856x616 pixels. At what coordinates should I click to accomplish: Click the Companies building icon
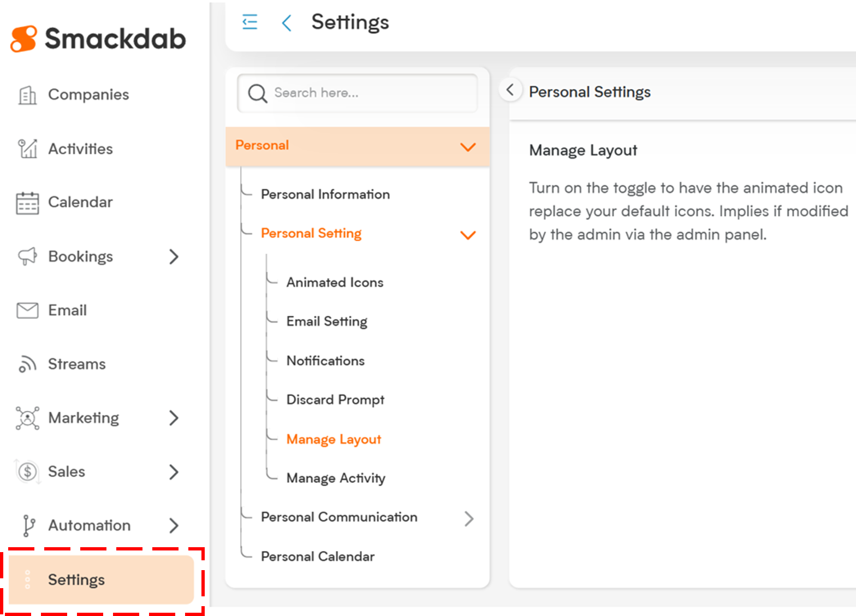click(x=27, y=95)
